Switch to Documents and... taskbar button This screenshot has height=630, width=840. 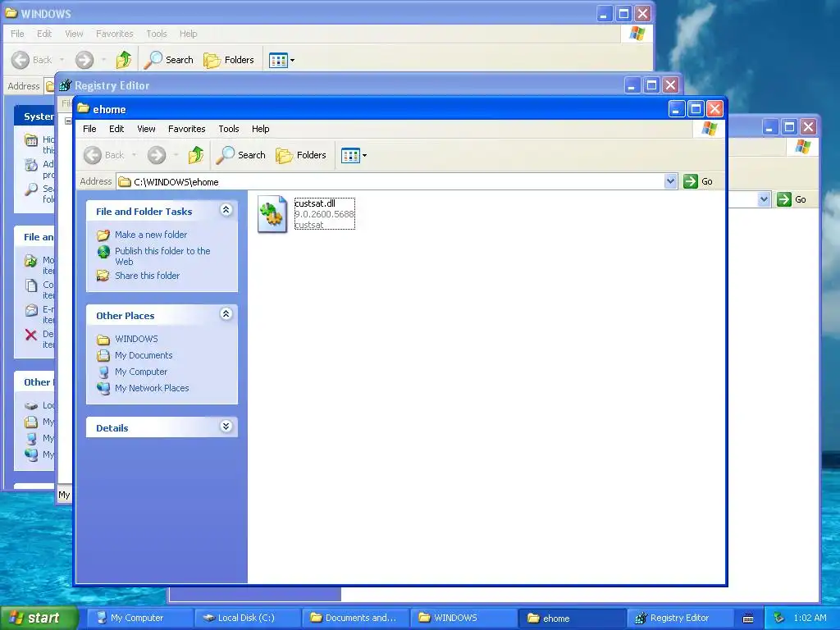point(356,619)
